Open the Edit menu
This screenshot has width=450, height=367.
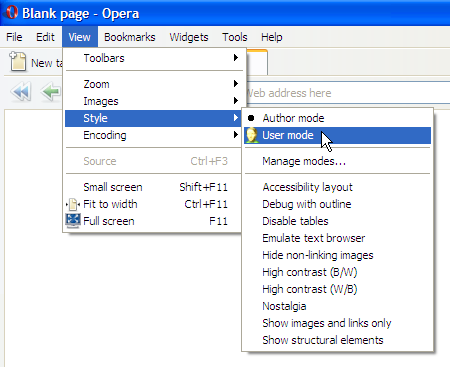[45, 37]
